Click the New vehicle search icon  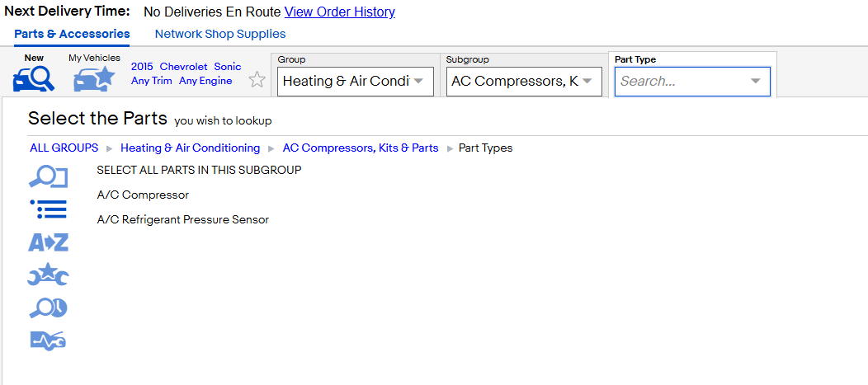click(34, 79)
